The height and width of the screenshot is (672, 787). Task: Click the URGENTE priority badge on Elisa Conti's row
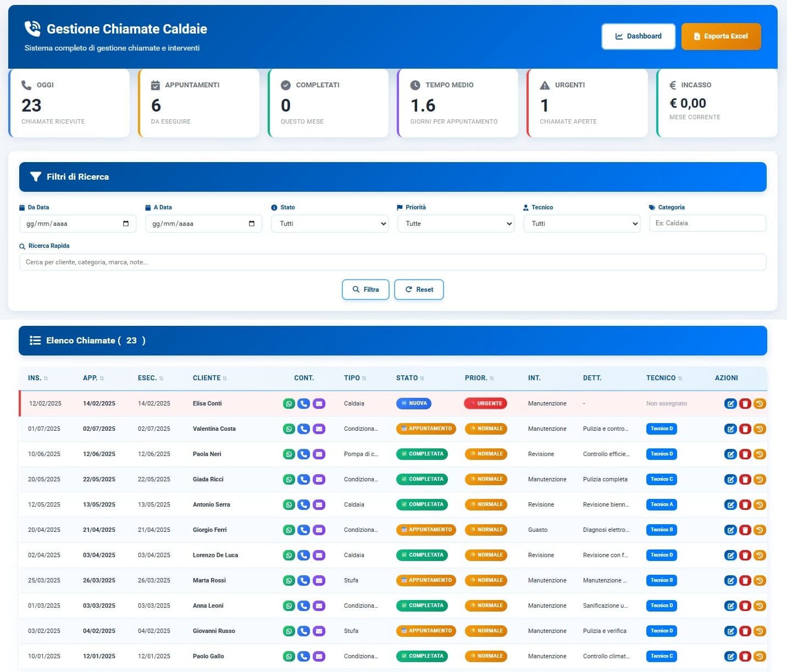pyautogui.click(x=485, y=403)
